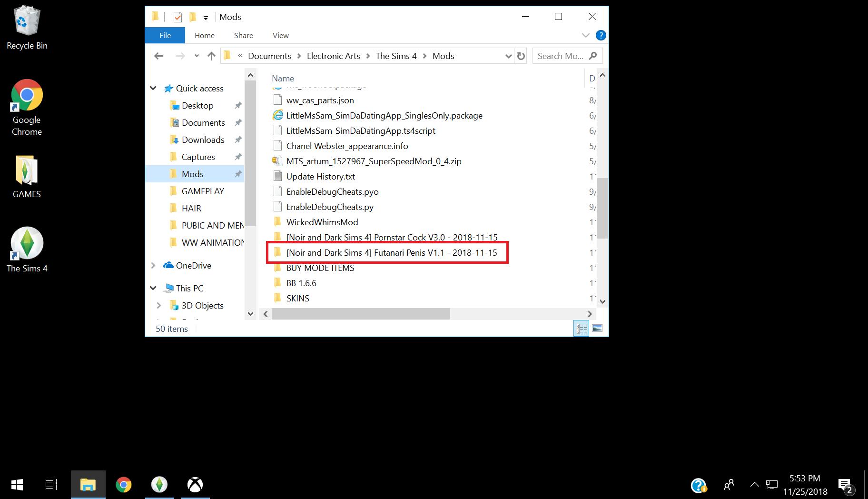Open the network status tray icon
The width and height of the screenshot is (868, 499).
(771, 485)
